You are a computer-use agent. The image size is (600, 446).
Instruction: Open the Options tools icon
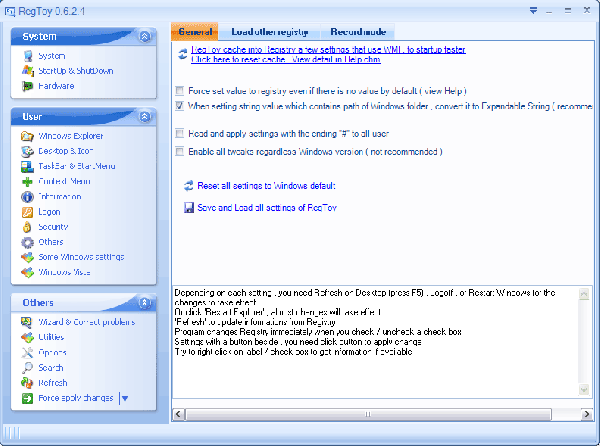(28, 353)
